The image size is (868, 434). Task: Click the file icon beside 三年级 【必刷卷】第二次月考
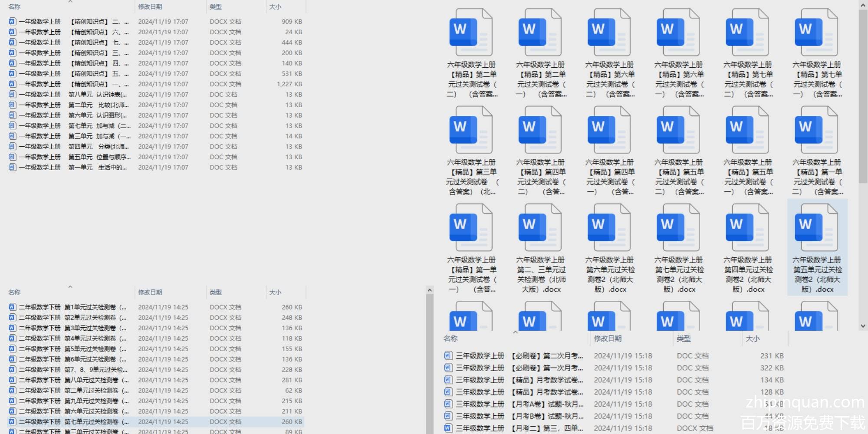click(448, 356)
